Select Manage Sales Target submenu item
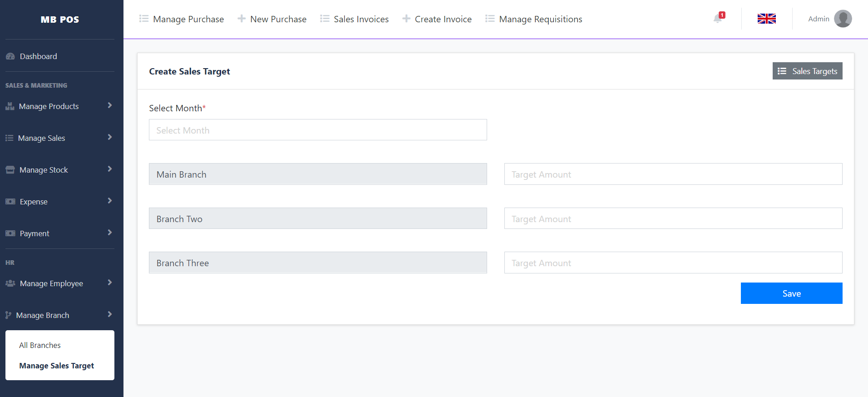 click(57, 366)
